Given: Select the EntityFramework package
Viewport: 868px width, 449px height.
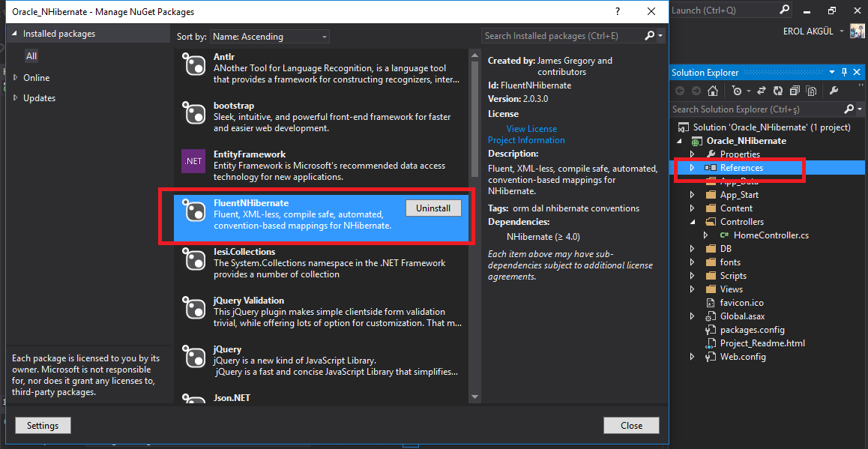Looking at the screenshot, I should [322, 166].
